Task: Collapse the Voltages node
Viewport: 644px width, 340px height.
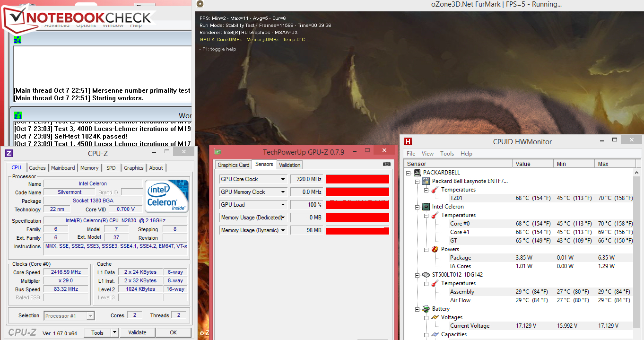Action: click(x=426, y=317)
